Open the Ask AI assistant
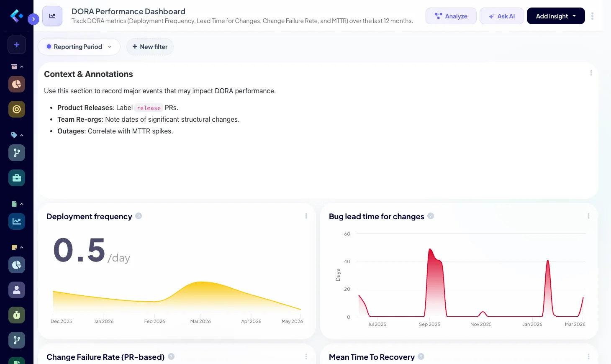611x364 pixels. pos(501,16)
